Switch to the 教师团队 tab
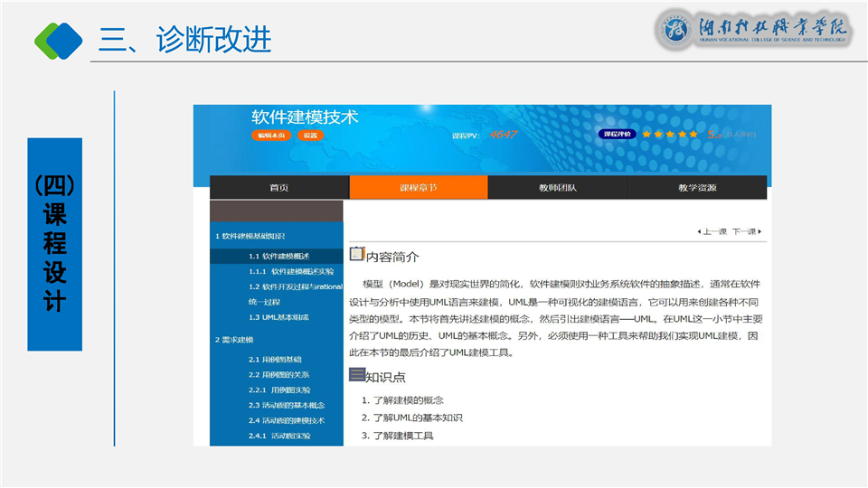The height and width of the screenshot is (488, 868). pyautogui.click(x=558, y=188)
